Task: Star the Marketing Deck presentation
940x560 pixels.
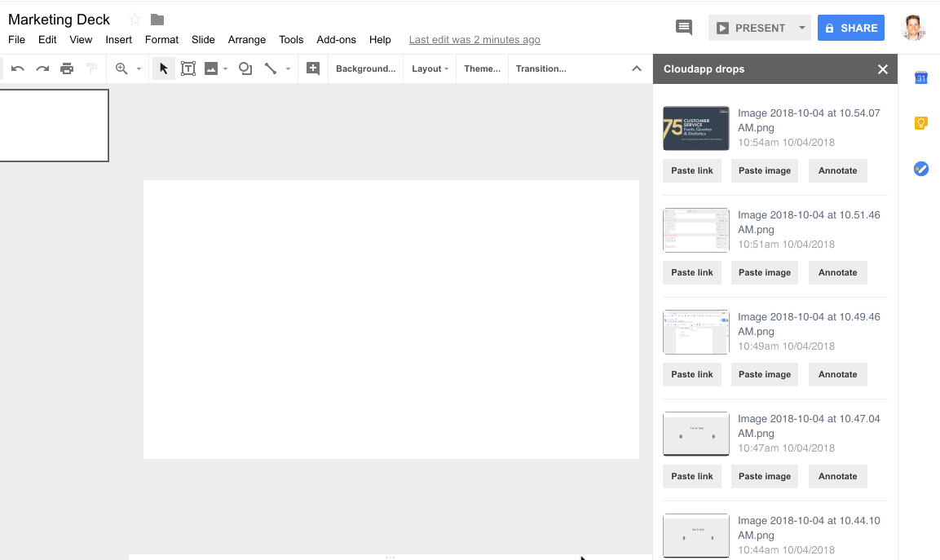Action: (x=135, y=20)
